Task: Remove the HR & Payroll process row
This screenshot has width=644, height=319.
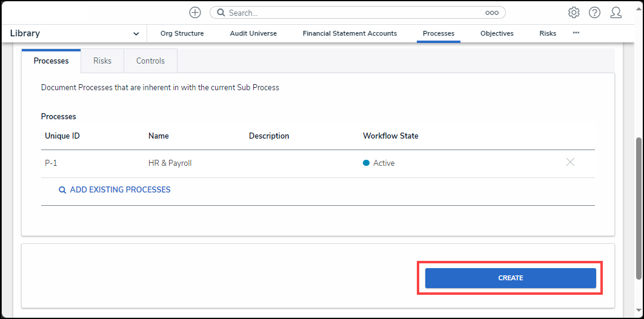Action: [570, 162]
